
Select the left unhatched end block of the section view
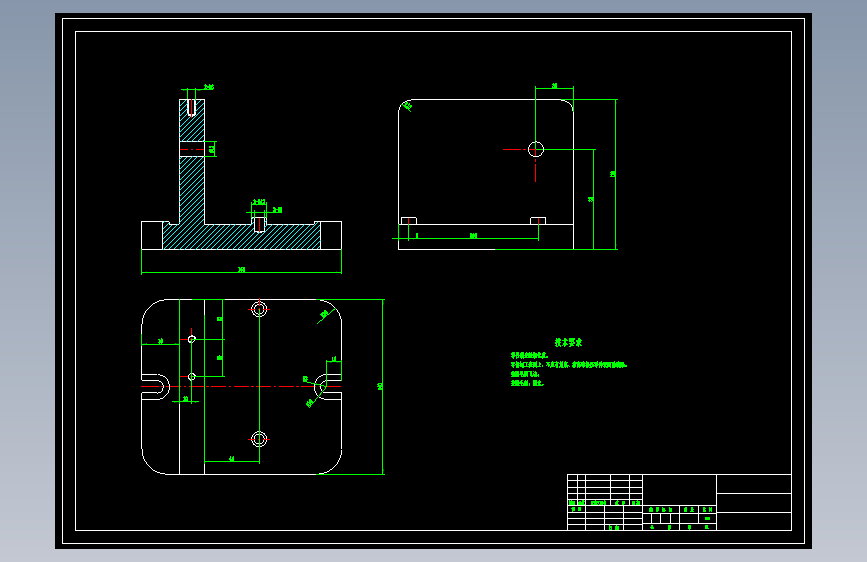(x=152, y=236)
